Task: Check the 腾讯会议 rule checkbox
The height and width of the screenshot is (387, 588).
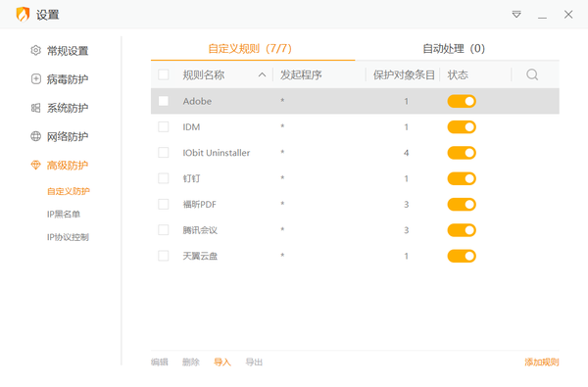Action: pos(163,230)
